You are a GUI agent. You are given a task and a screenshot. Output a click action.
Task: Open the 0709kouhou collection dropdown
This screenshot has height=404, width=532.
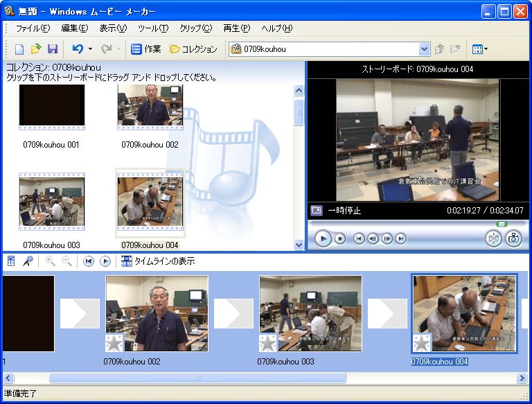pos(425,49)
